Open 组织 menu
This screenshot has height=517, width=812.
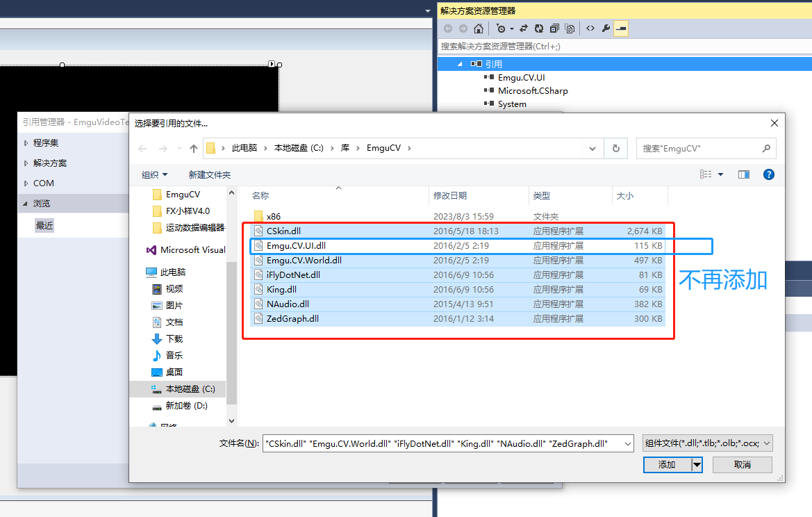(x=154, y=175)
